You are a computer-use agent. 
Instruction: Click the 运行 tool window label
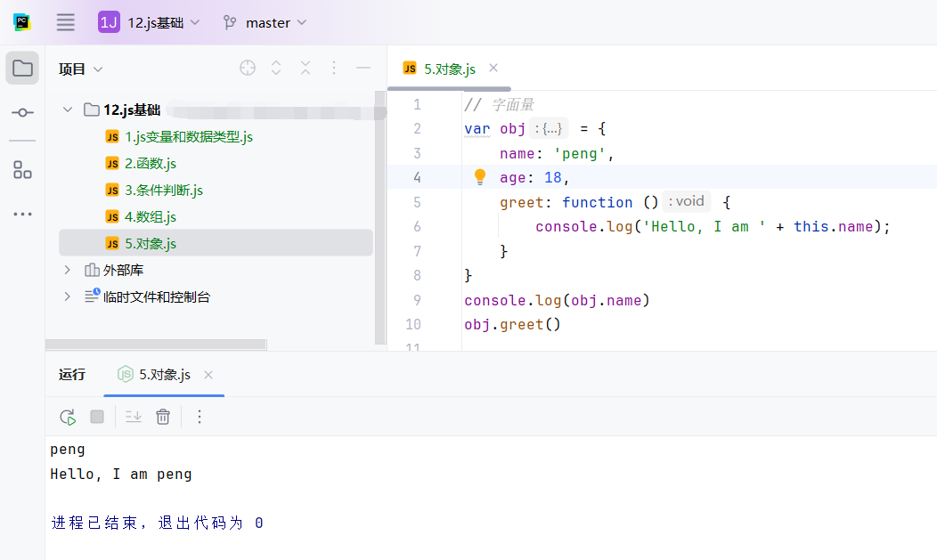point(72,375)
